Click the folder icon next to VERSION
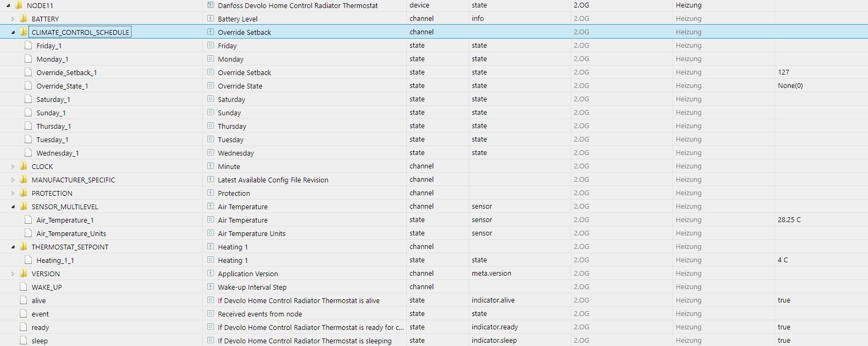This screenshot has height=346, width=868. click(x=24, y=274)
